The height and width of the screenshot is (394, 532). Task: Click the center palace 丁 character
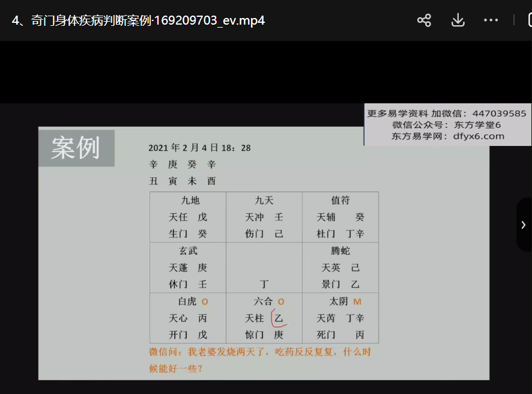point(264,285)
